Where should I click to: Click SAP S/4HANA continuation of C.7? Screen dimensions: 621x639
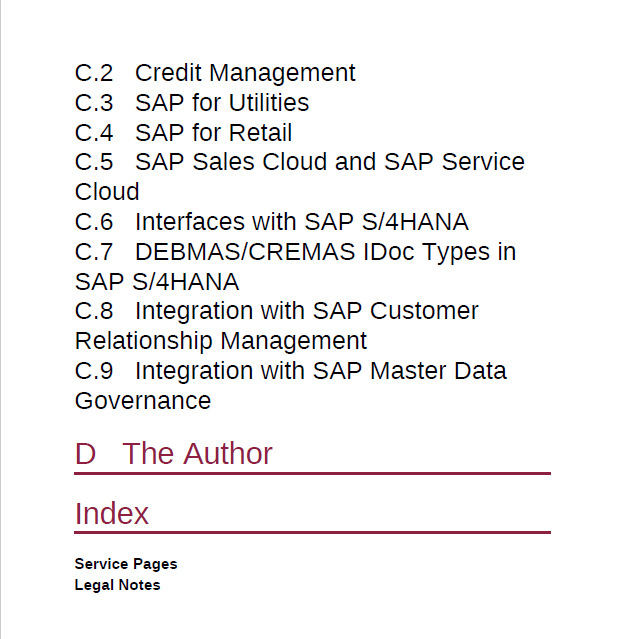[157, 282]
